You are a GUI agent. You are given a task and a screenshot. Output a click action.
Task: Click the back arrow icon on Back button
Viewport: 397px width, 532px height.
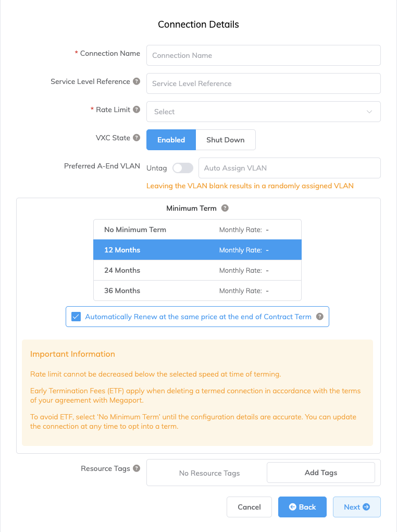[x=292, y=506]
